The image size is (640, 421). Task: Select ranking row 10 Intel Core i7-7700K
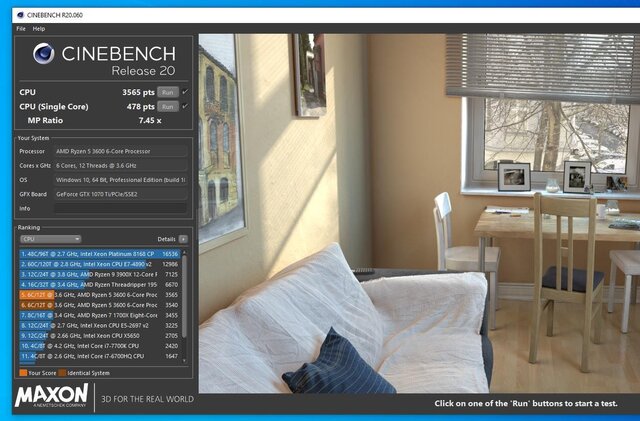(x=100, y=346)
